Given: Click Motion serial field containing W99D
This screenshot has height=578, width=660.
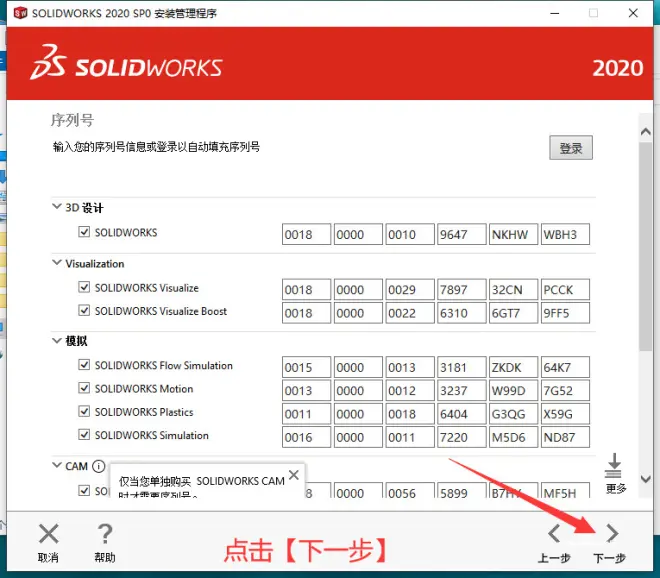Looking at the screenshot, I should pyautogui.click(x=513, y=390).
